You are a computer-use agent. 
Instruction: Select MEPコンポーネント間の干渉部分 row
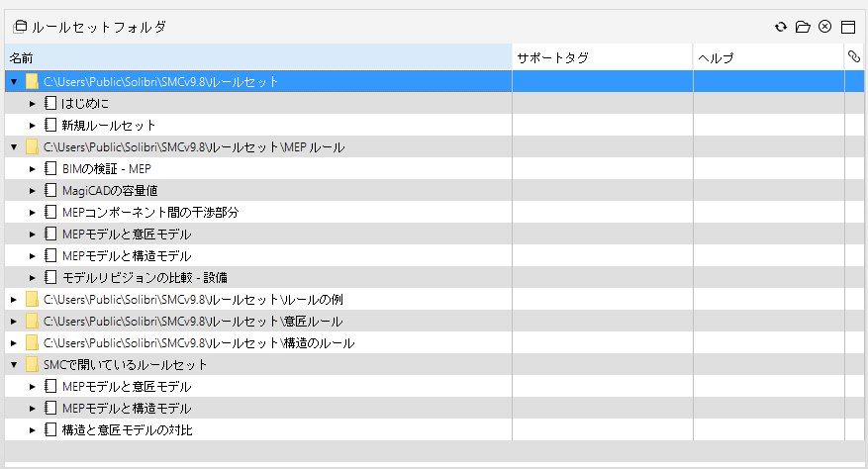[434, 212]
